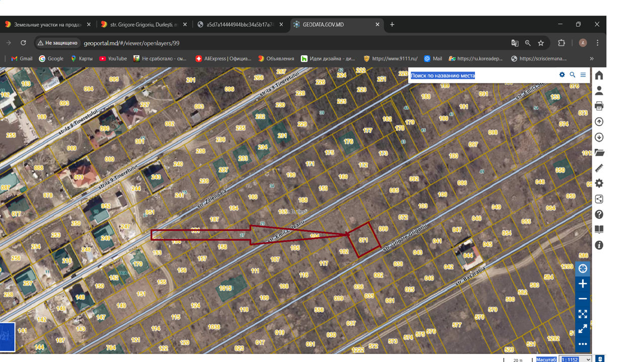The image size is (644, 362).
Task: Open the AliExpress bookmark
Action: pos(223,59)
